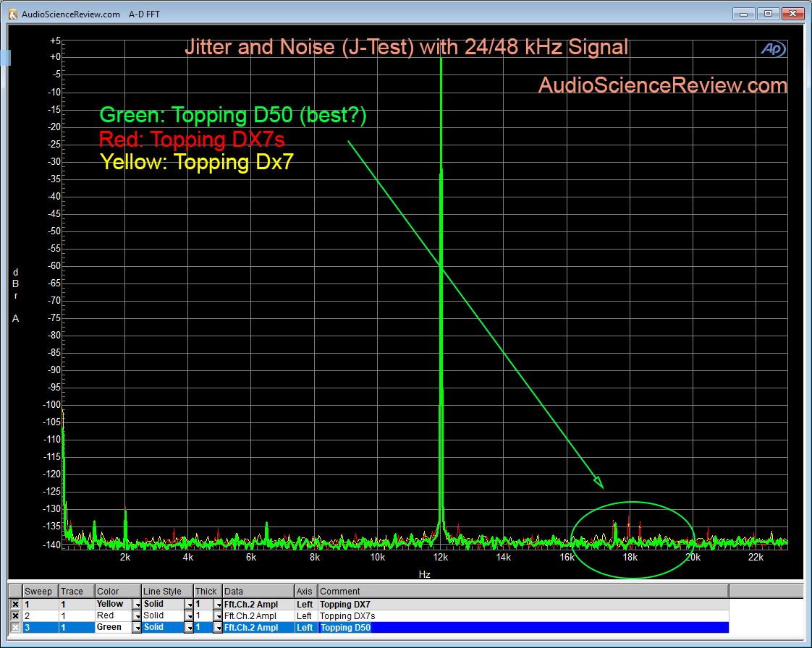This screenshot has width=812, height=648.
Task: Open thickness dropdown for sweep 3 row
Action: 218,627
